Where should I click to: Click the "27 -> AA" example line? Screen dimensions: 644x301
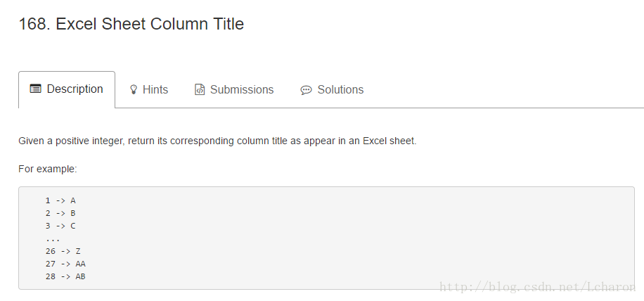coord(65,264)
